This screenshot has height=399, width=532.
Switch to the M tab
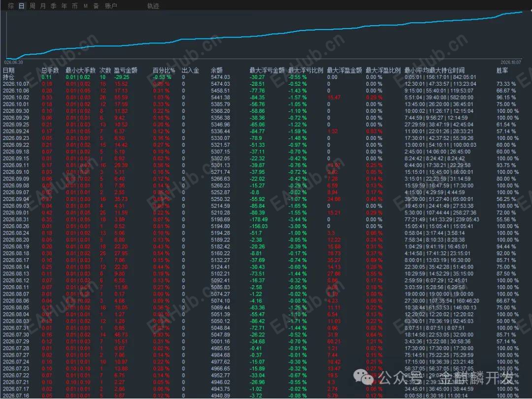coord(86,6)
